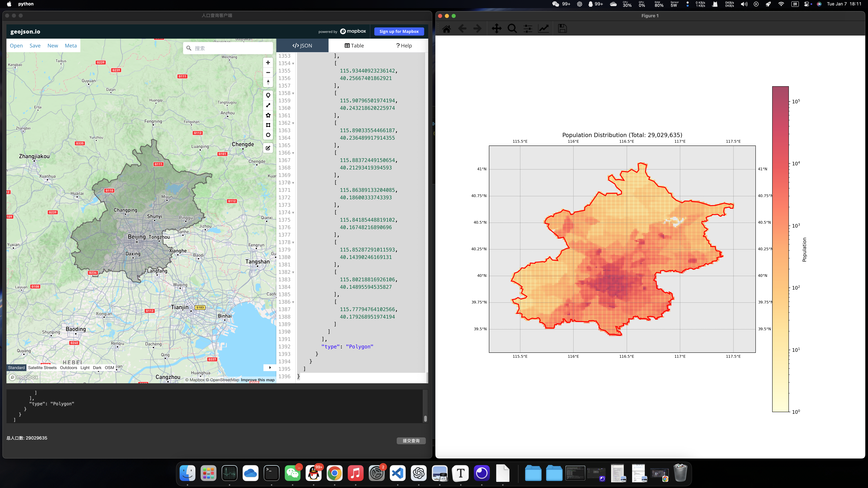Click the edit layers icon
This screenshot has width=868, height=488.
(x=268, y=148)
